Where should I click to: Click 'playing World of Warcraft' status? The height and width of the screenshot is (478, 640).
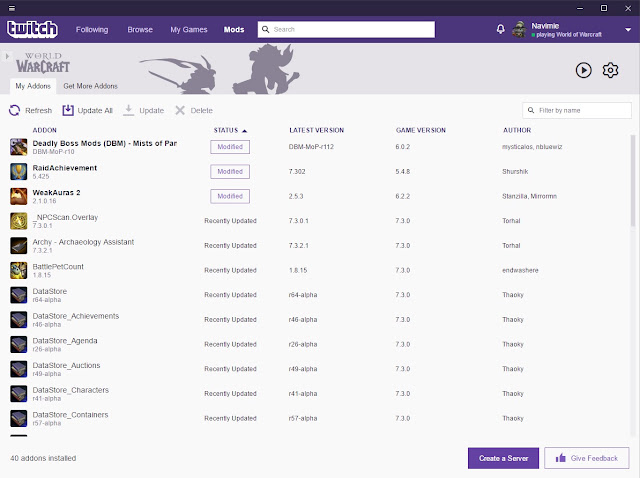[569, 35]
